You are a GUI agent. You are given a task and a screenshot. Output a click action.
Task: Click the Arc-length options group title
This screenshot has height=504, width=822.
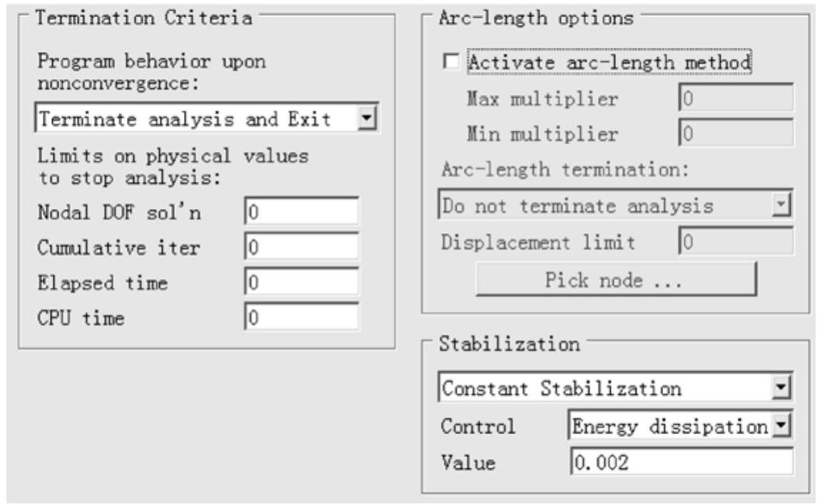click(536, 19)
